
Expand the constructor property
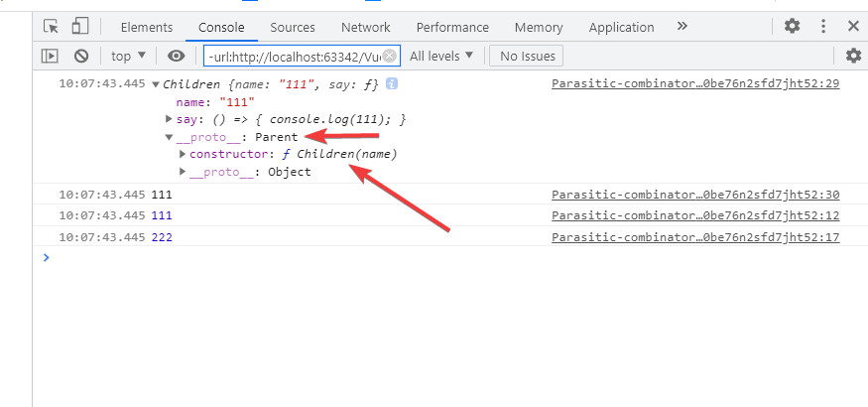click(183, 155)
